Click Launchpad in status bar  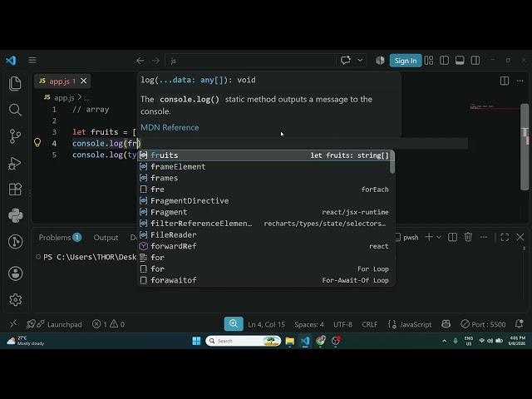click(x=54, y=324)
